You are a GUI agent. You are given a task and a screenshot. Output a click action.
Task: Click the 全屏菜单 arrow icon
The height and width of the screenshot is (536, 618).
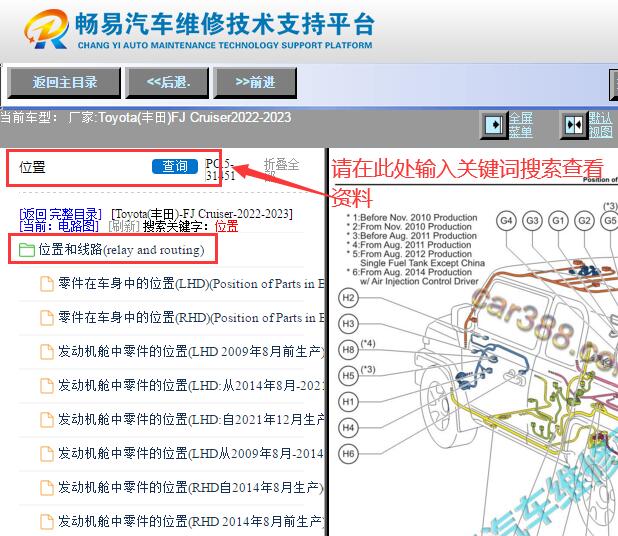(494, 125)
